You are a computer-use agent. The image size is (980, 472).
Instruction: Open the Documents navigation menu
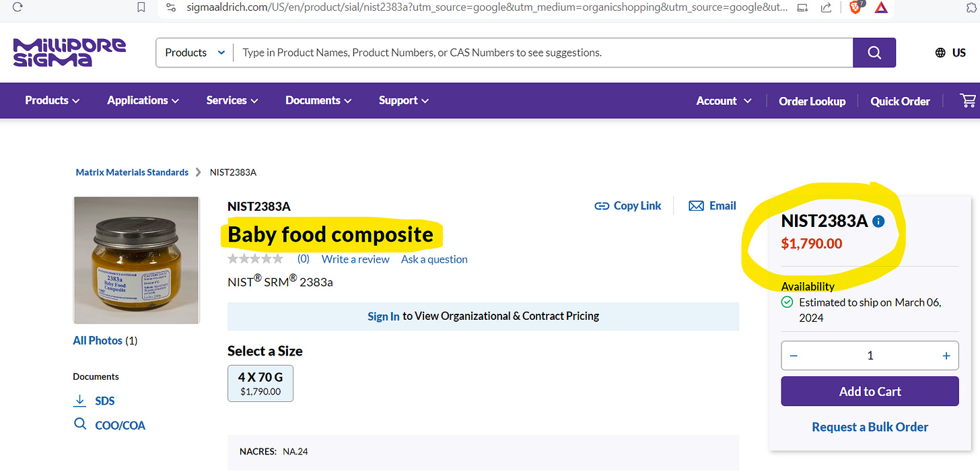point(318,100)
